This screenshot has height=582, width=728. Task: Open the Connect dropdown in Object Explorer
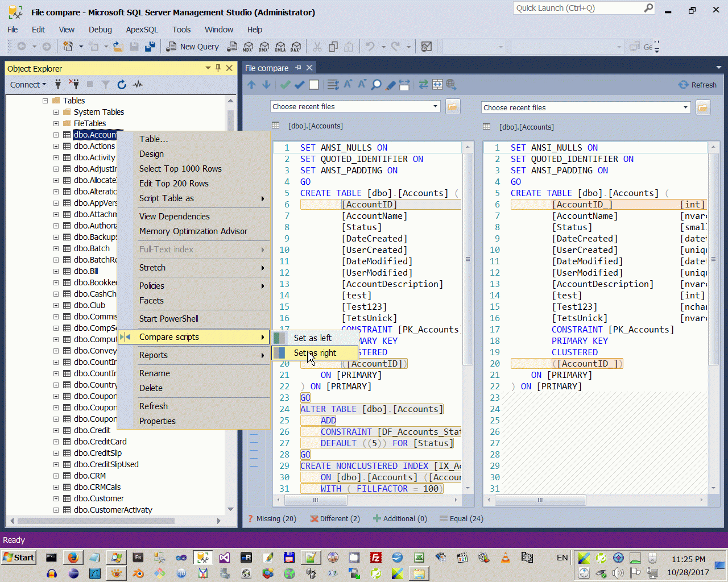(x=28, y=85)
